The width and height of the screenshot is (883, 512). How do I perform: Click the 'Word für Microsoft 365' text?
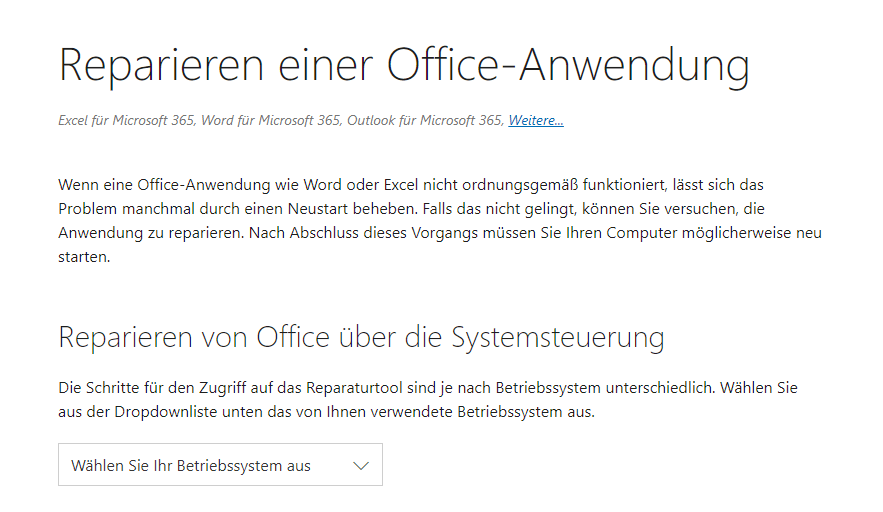click(271, 121)
